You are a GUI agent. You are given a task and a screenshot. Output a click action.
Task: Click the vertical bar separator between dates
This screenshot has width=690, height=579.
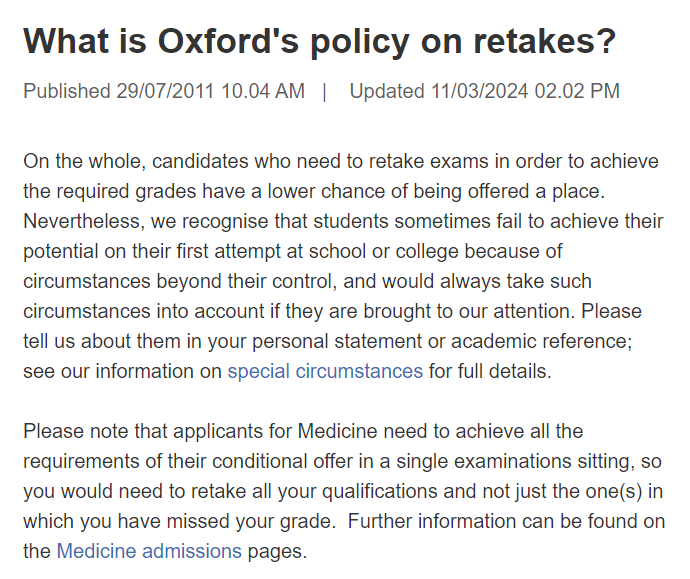[x=325, y=92]
